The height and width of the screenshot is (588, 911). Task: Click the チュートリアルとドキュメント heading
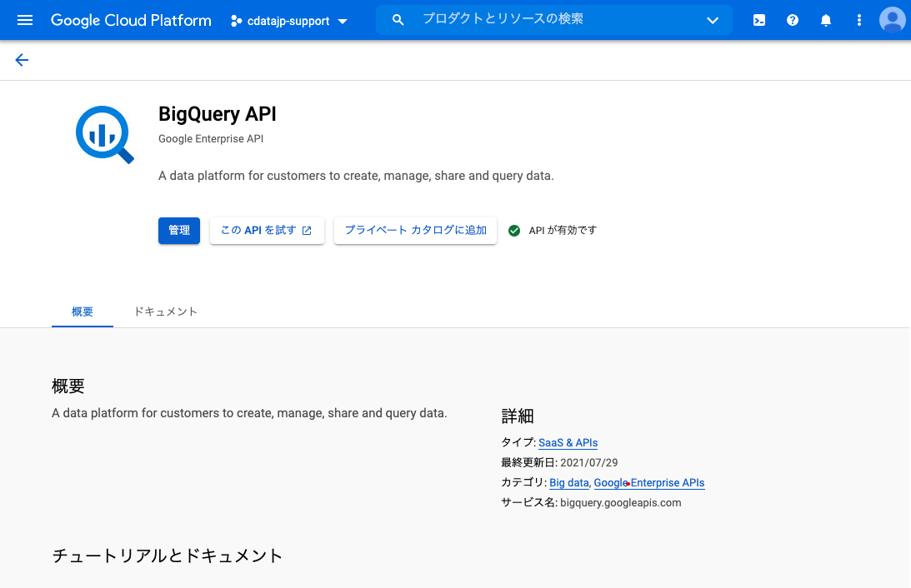[168, 556]
